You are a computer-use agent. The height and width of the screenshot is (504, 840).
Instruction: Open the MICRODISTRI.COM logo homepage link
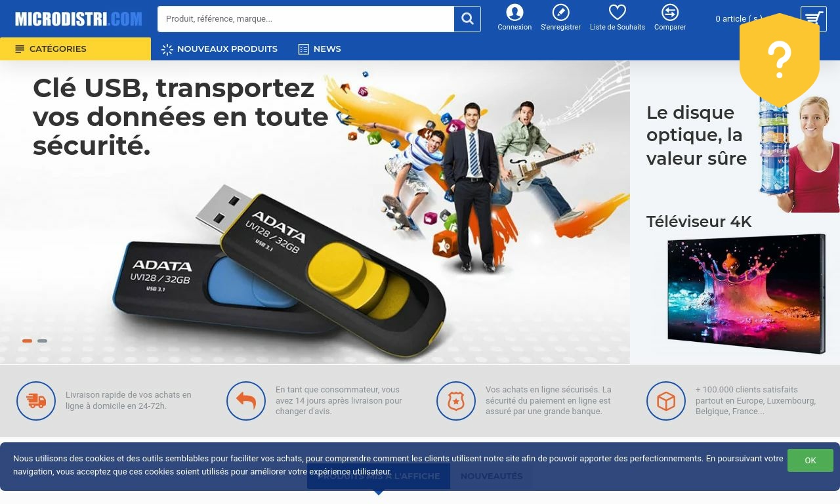click(79, 19)
